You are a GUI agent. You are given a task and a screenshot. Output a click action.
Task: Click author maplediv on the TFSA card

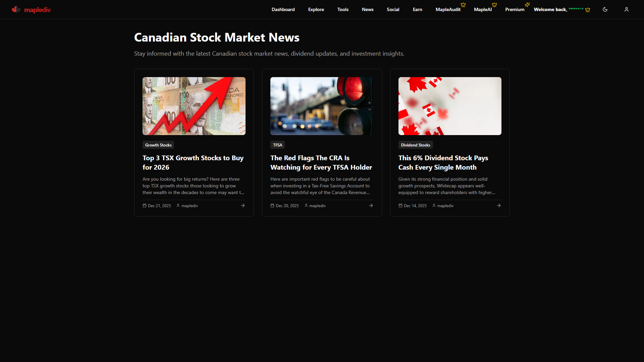click(317, 206)
